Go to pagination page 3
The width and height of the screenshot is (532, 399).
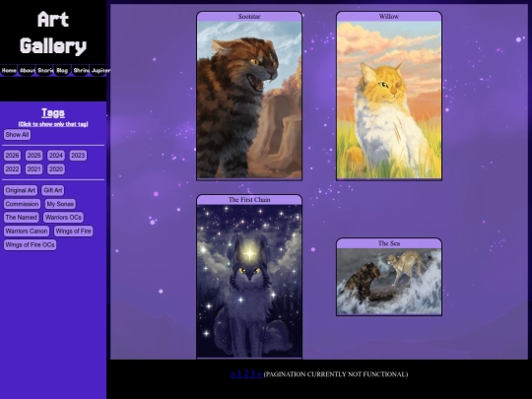(252, 374)
